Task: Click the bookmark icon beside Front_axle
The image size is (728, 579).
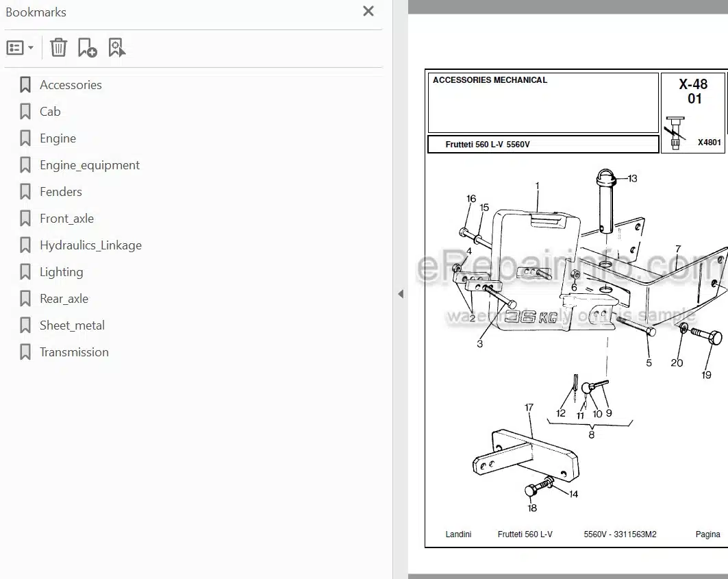Action: tap(25, 219)
